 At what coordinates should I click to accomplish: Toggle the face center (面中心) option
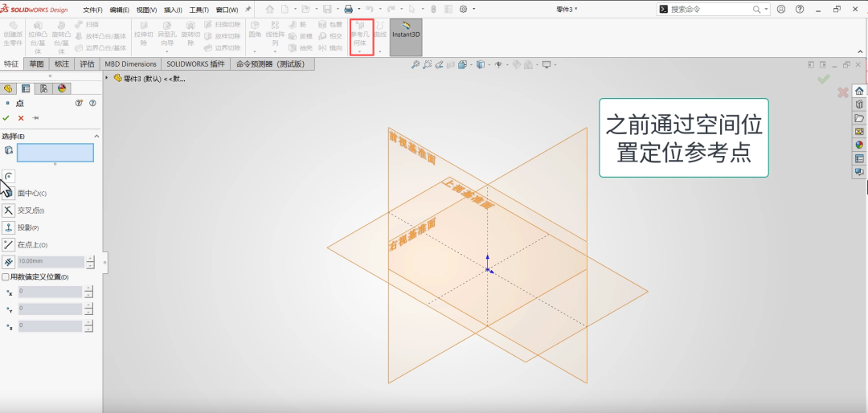(9, 193)
